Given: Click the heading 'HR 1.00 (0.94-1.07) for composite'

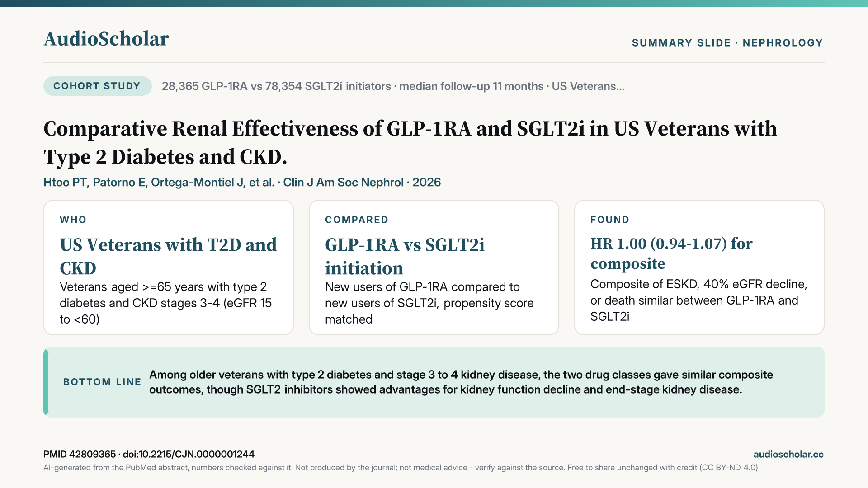Looking at the screenshot, I should (671, 253).
